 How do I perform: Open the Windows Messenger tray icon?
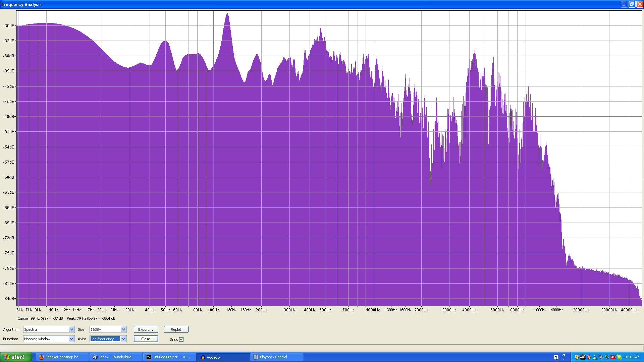pos(595,357)
